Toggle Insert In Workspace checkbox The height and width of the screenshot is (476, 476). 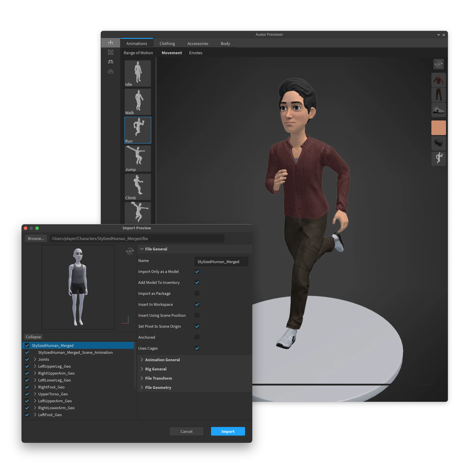coord(197,304)
